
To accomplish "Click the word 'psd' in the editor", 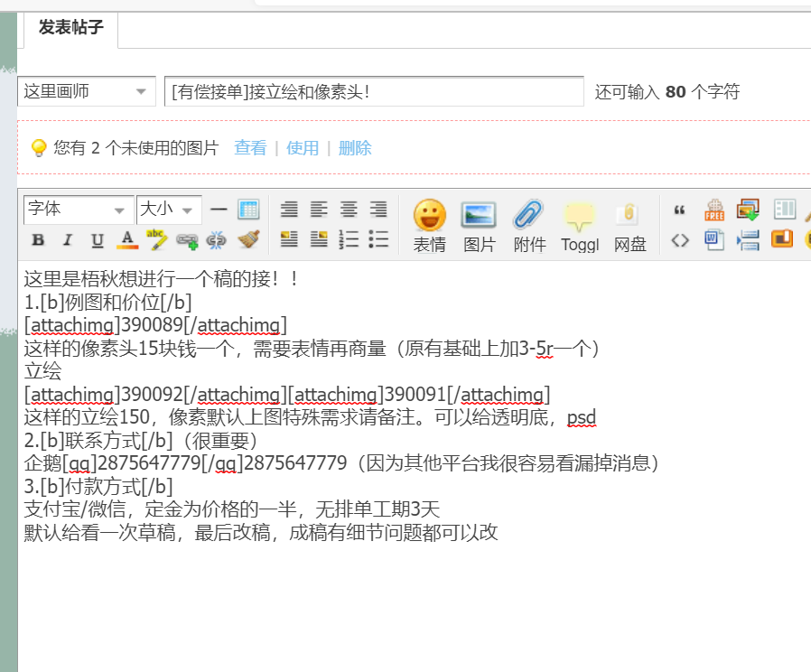I will pyautogui.click(x=582, y=417).
